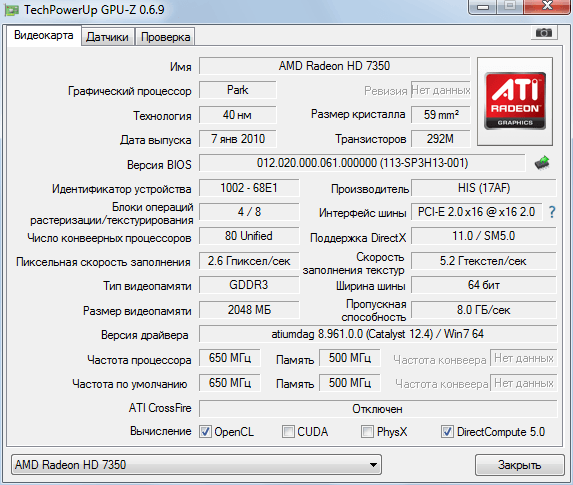The image size is (573, 485).
Task: Click the Имя field AMD Radeon HD 7350
Action: (334, 66)
